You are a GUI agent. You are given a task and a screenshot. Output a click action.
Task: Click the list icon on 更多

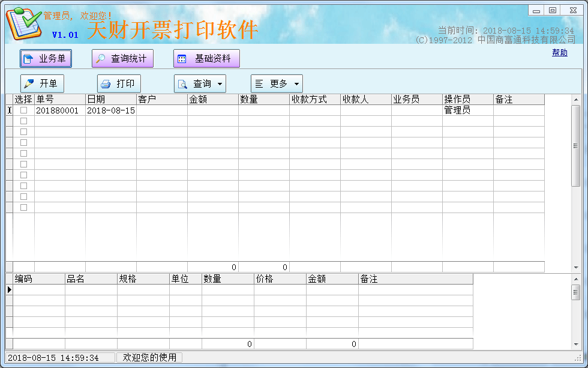click(x=260, y=84)
